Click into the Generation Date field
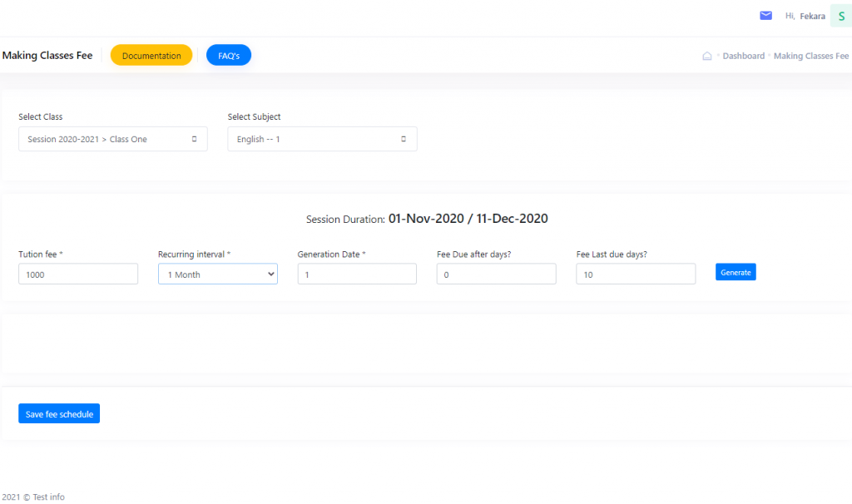 (357, 274)
